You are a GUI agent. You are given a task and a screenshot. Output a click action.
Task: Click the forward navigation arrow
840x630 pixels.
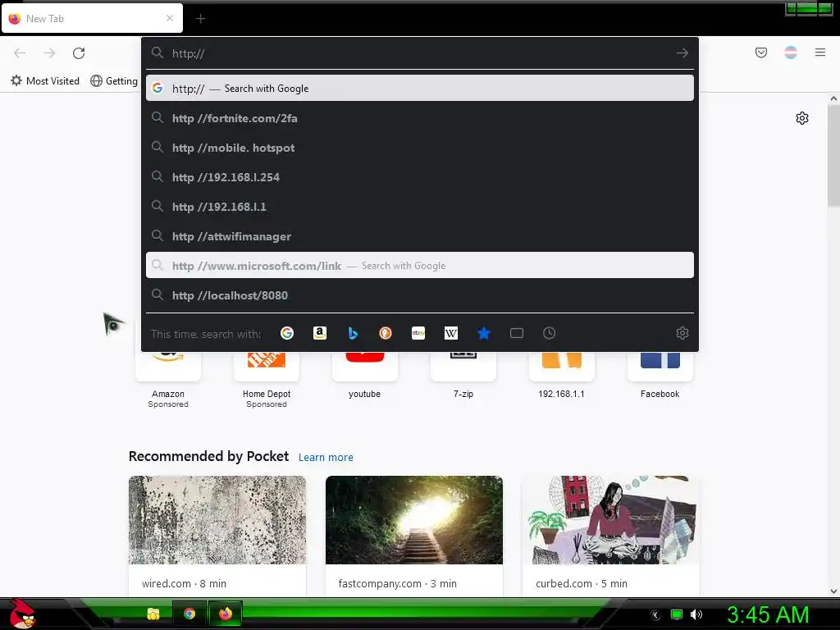[49, 53]
